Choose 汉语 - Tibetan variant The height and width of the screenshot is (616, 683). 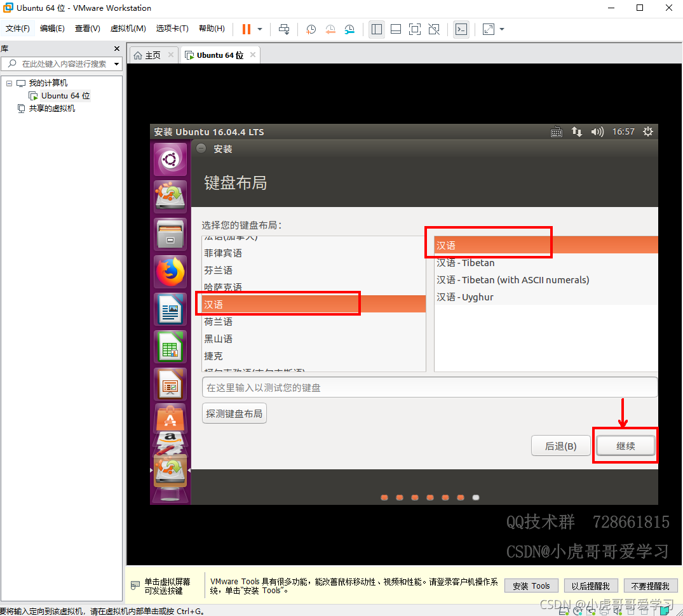click(546, 263)
